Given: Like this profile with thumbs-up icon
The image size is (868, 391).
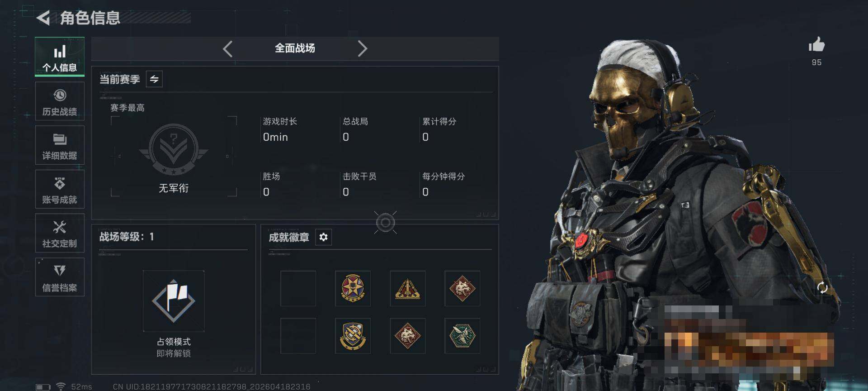Looking at the screenshot, I should click(816, 45).
